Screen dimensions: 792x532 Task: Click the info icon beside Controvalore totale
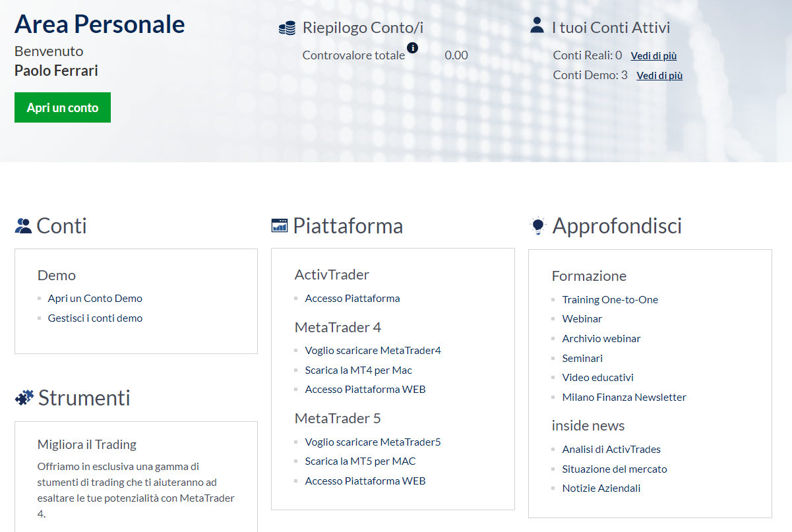tap(413, 47)
